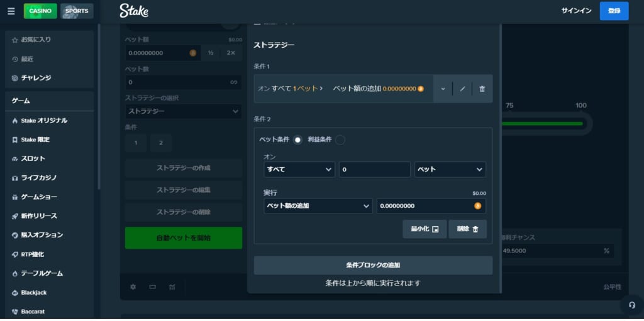Click the icon beside テーブルゲーム

pyautogui.click(x=15, y=273)
